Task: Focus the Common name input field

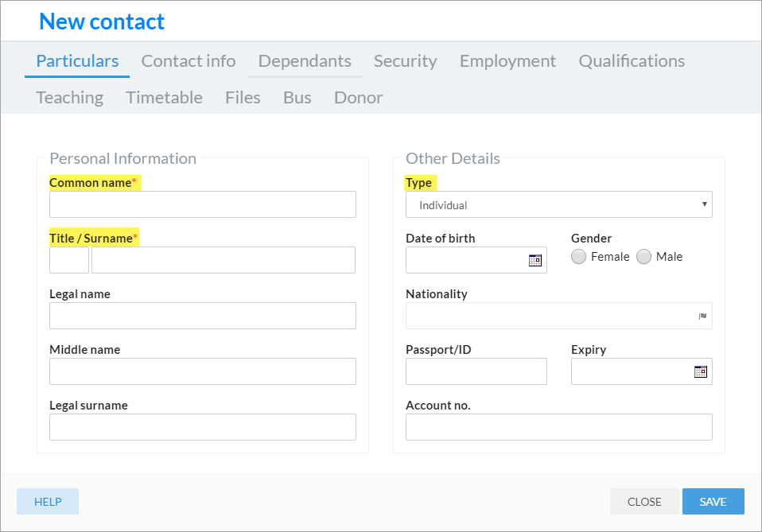Action: 203,204
